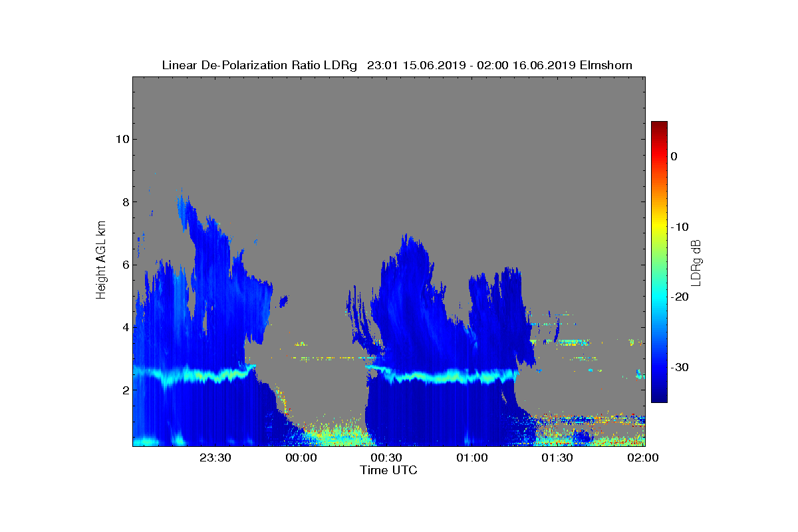
Task: Click the 23:30 time tick label
Action: coord(215,458)
